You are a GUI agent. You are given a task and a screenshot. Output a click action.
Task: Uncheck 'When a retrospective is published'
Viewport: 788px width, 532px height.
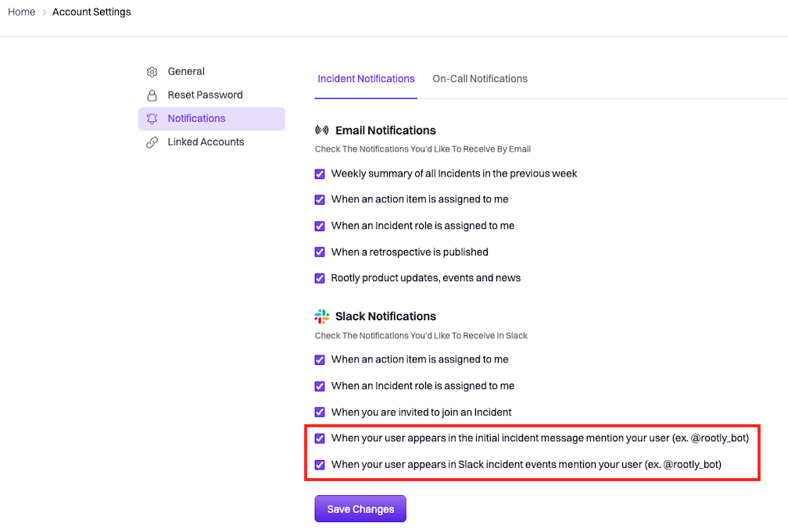pos(320,252)
